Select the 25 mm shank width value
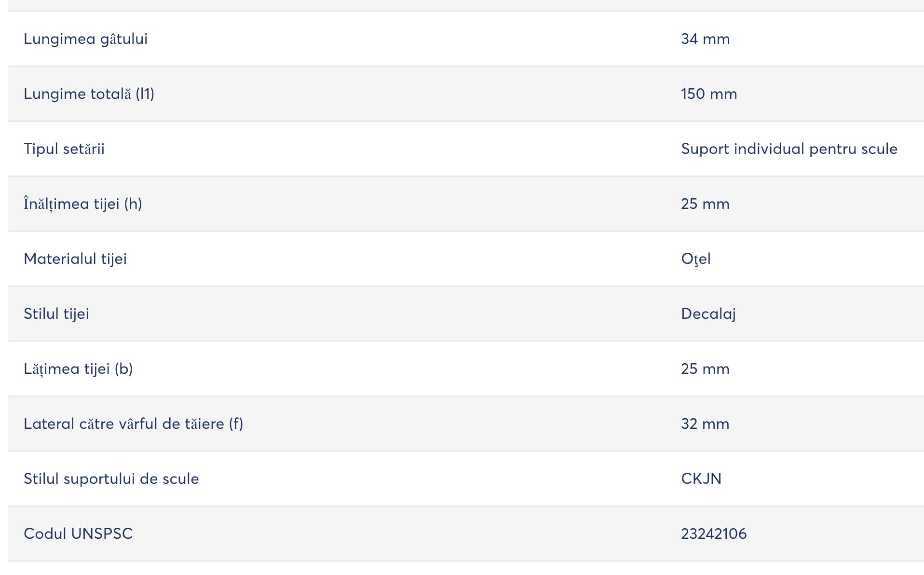 click(705, 369)
